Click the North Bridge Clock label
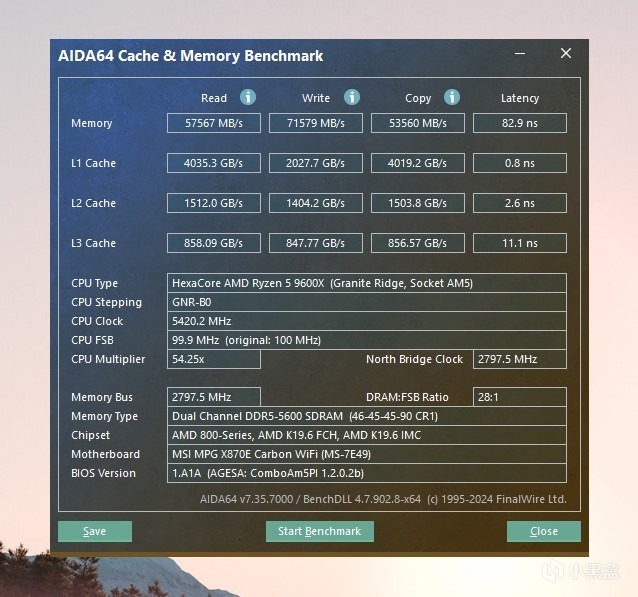Image resolution: width=638 pixels, height=597 pixels. [x=414, y=359]
